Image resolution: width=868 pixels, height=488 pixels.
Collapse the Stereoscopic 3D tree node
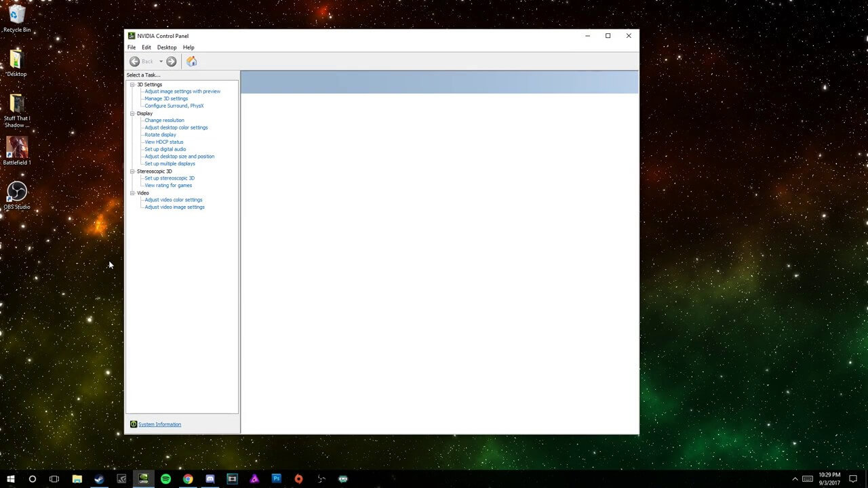pos(132,171)
